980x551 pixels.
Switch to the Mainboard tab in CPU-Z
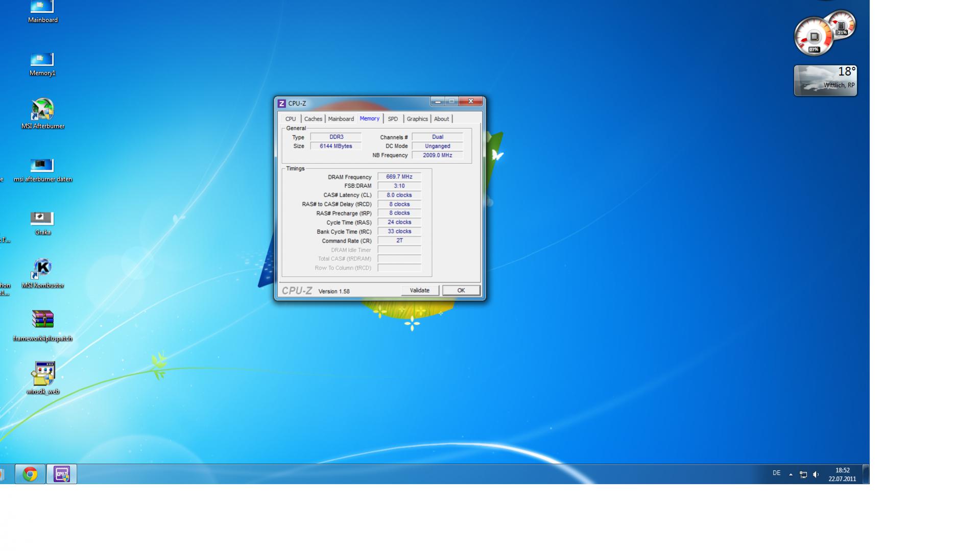[341, 119]
